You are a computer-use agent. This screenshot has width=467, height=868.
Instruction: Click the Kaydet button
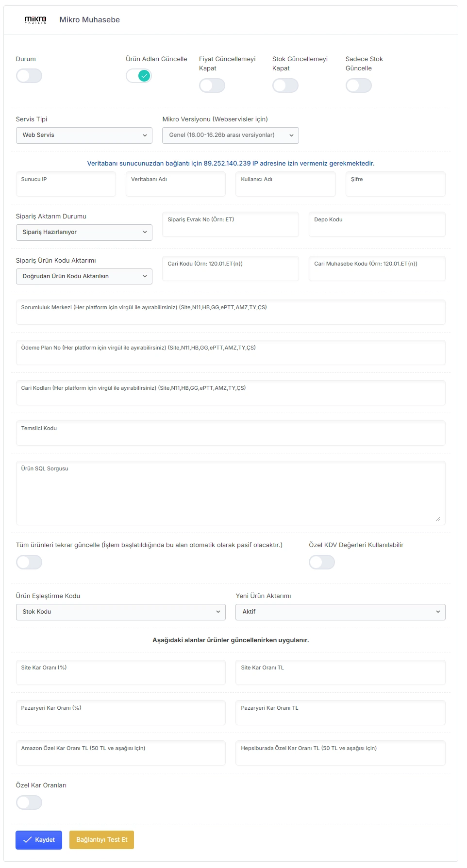[39, 840]
